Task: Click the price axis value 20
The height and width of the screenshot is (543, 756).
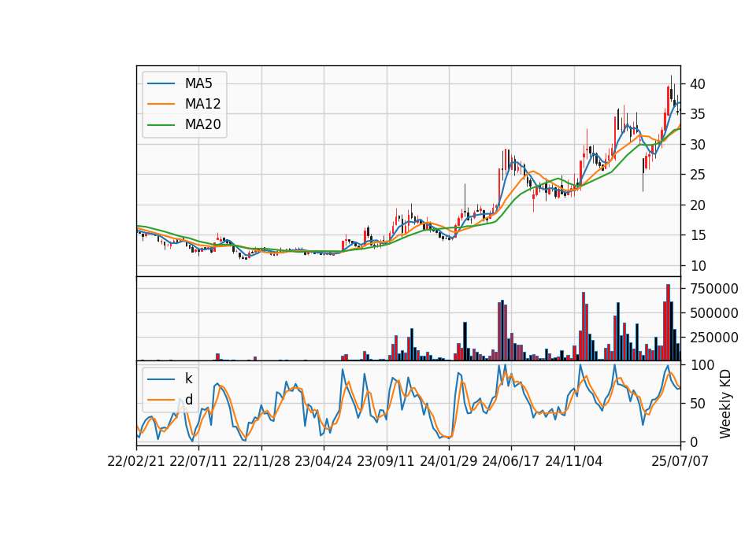Action: (x=697, y=205)
